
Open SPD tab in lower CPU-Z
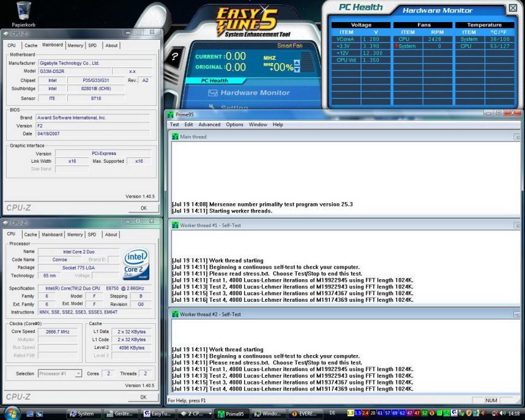pos(92,234)
